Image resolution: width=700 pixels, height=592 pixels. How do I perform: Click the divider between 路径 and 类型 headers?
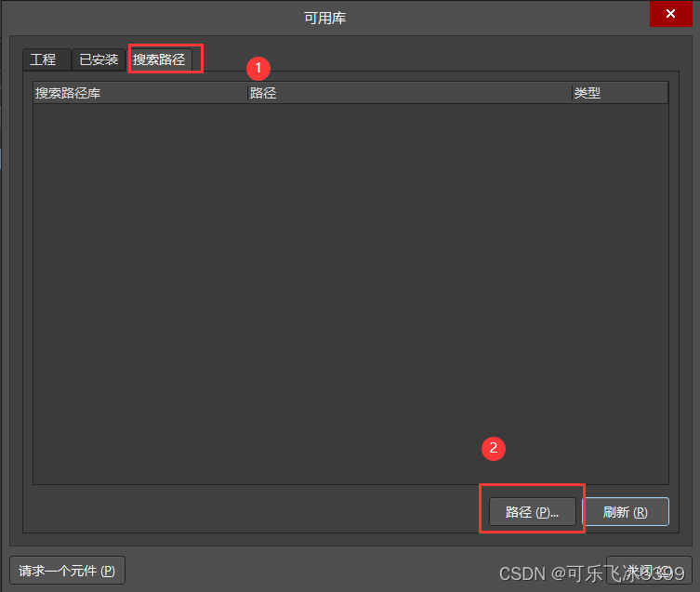[572, 93]
